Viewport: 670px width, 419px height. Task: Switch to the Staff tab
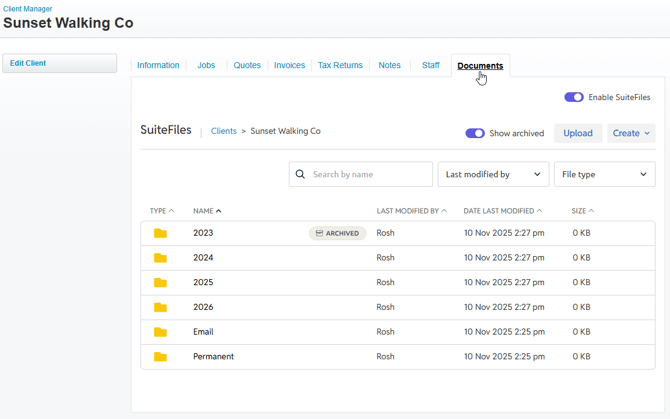431,65
